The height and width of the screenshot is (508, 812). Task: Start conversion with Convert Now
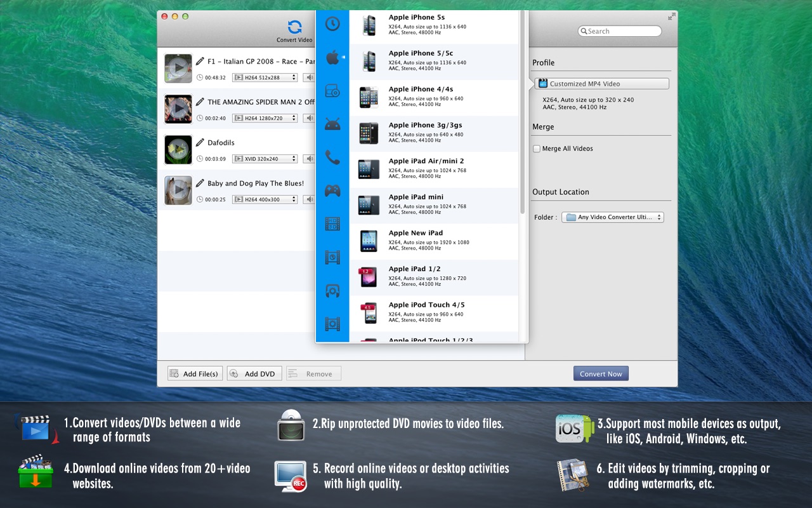[x=601, y=373]
